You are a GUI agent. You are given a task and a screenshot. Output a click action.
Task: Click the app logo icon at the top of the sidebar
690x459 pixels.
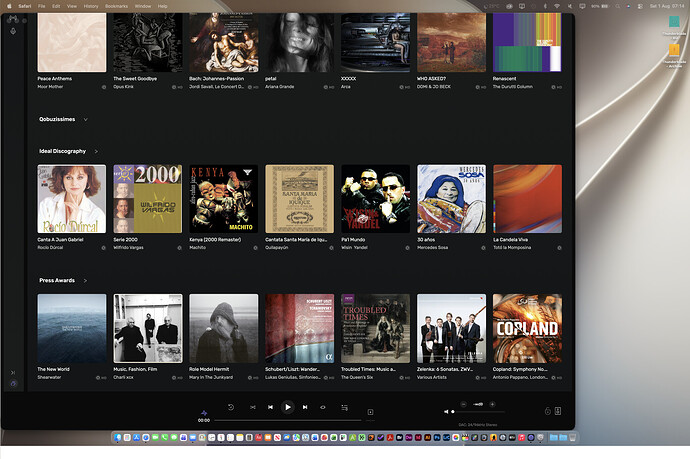pos(13,19)
